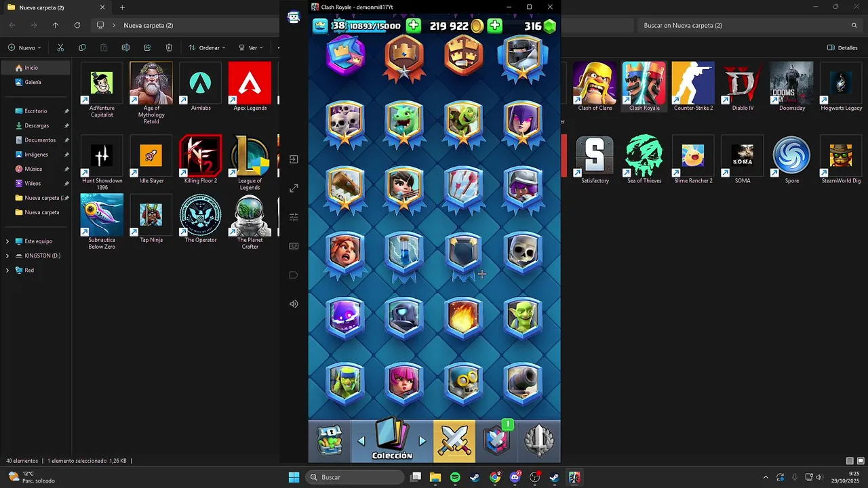The width and height of the screenshot is (868, 488).
Task: Launch Apex Legends shortcut
Action: (x=250, y=87)
